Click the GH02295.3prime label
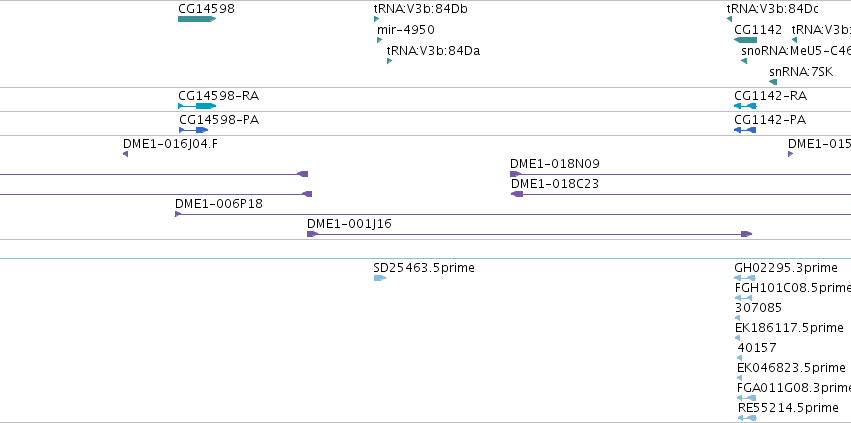 [x=786, y=268]
